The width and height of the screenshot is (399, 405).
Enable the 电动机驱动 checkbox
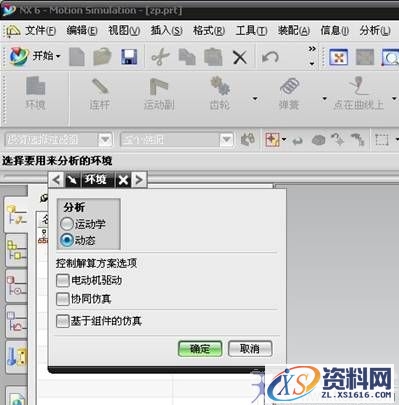pos(63,280)
